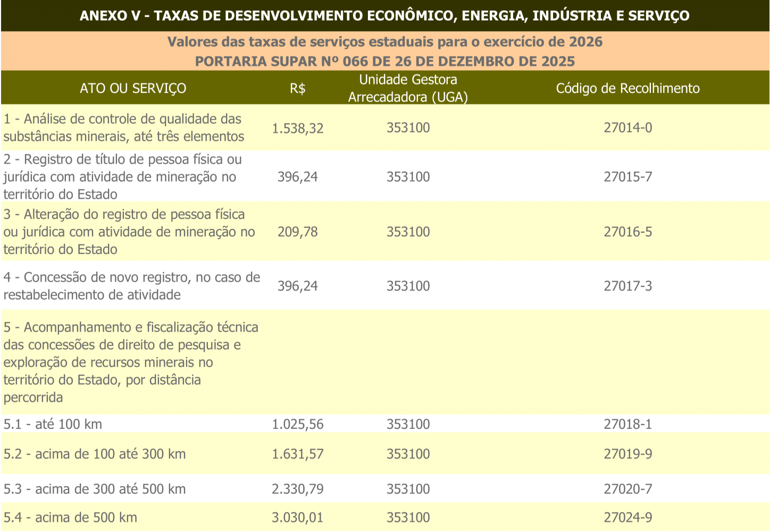Select code 27015-7 in row 2
The height and width of the screenshot is (532, 770).
point(628,176)
